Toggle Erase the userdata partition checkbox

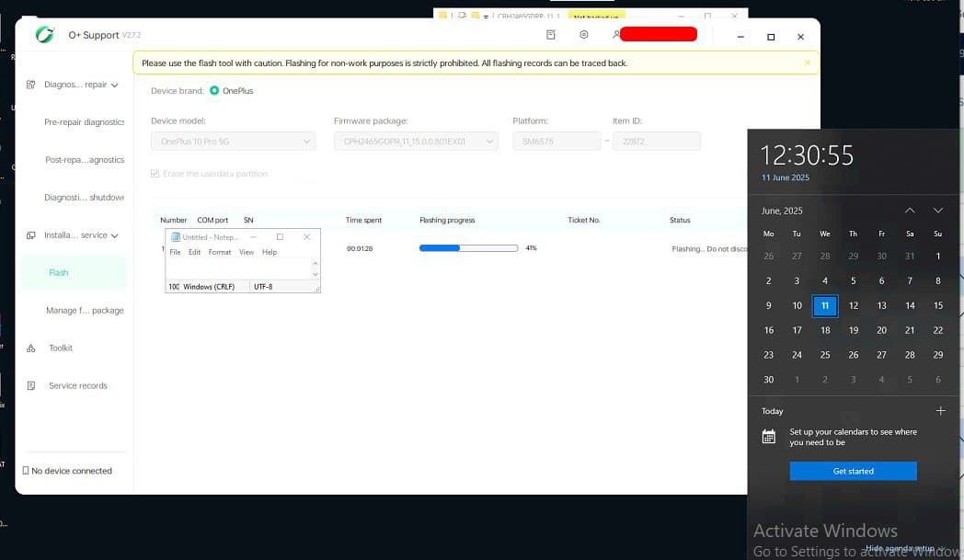tap(155, 174)
